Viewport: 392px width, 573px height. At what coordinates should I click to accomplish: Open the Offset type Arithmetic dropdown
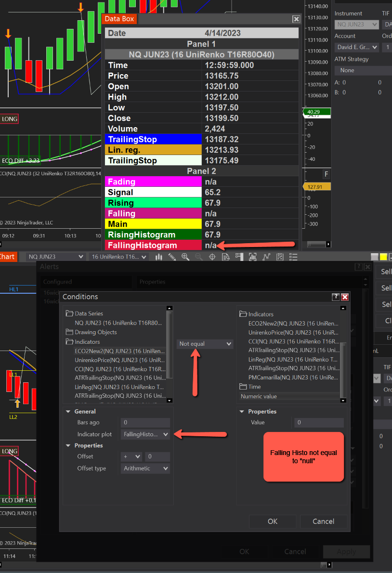pyautogui.click(x=145, y=468)
